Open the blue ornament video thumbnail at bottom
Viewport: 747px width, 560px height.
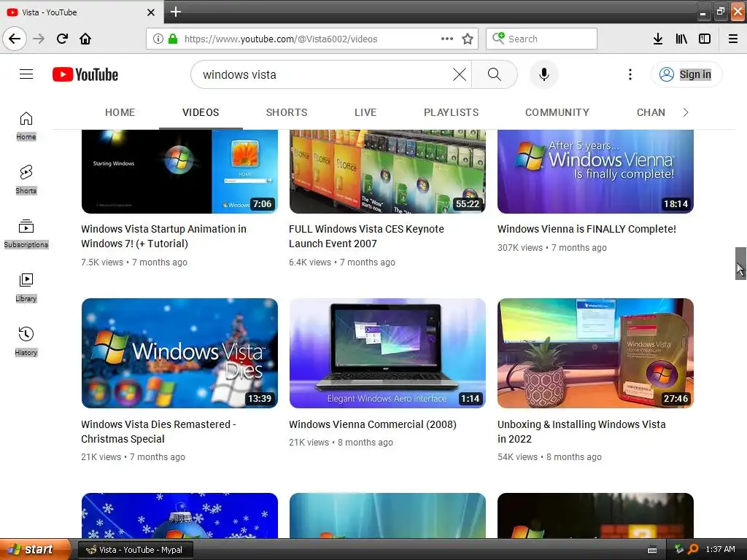179,516
